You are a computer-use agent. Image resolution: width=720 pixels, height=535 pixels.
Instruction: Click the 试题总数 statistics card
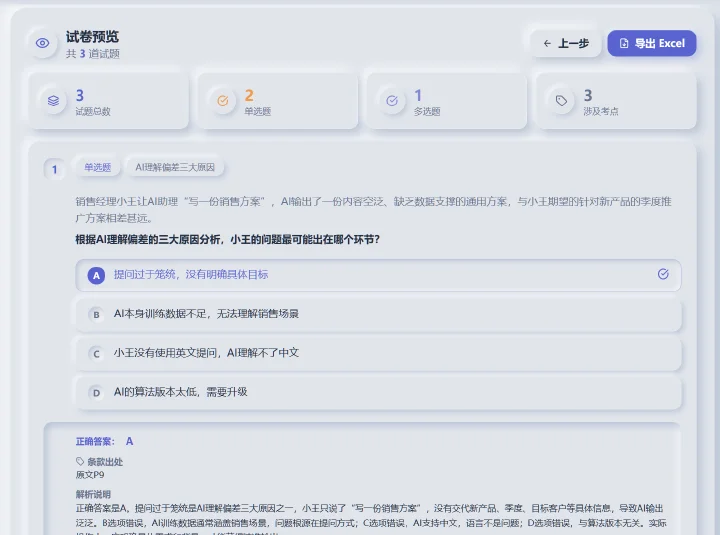109,101
